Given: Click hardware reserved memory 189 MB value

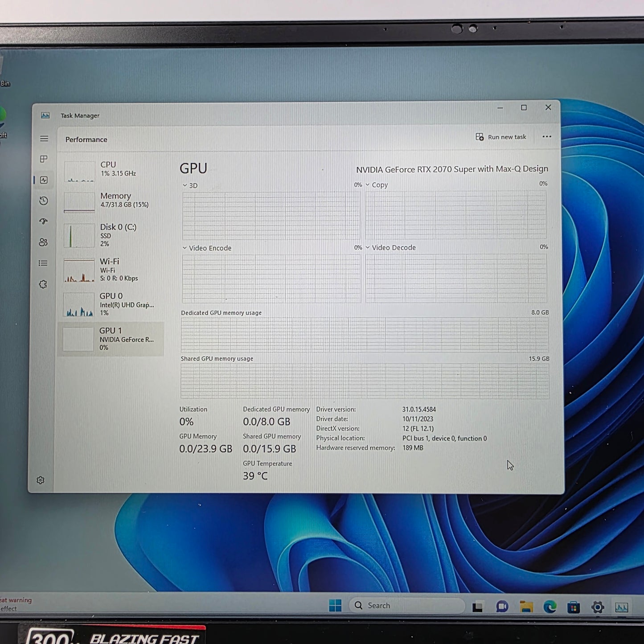Looking at the screenshot, I should click(x=413, y=447).
